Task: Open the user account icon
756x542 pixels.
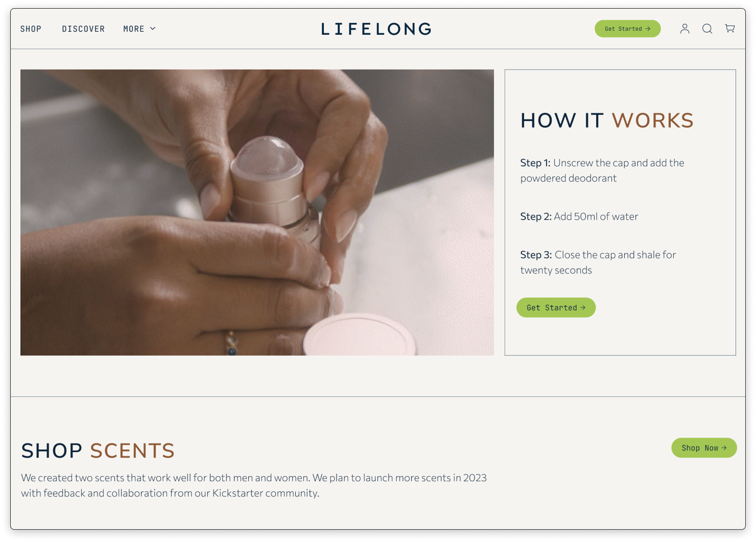Action: tap(684, 29)
